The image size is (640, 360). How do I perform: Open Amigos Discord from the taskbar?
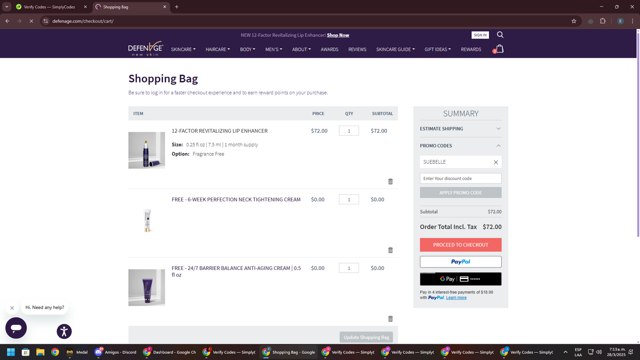pyautogui.click(x=115, y=352)
